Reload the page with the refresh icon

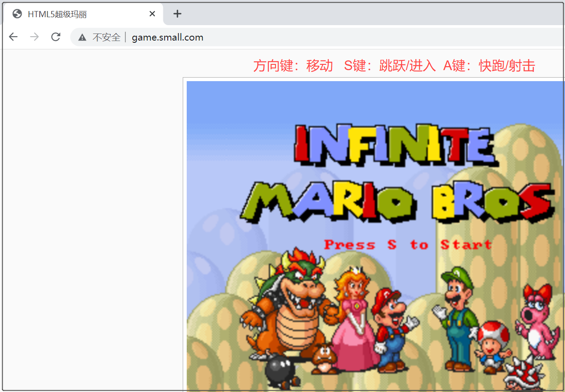[x=56, y=37]
